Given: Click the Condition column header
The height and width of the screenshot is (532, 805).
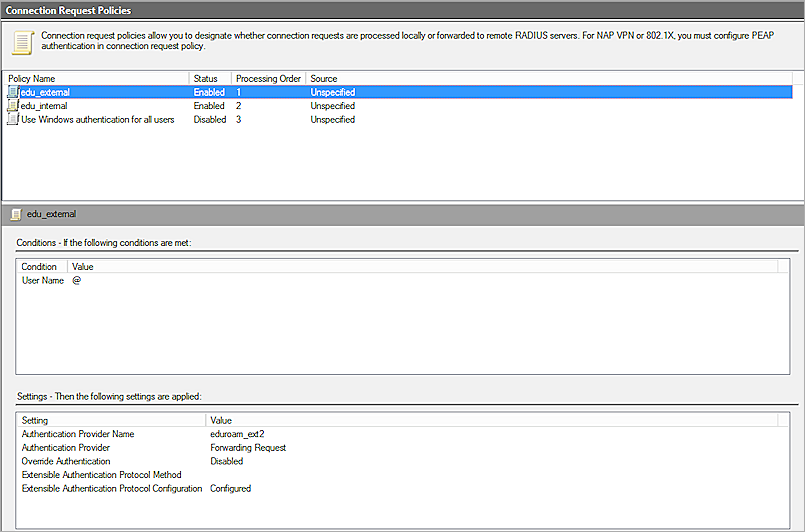Looking at the screenshot, I should 40,267.
